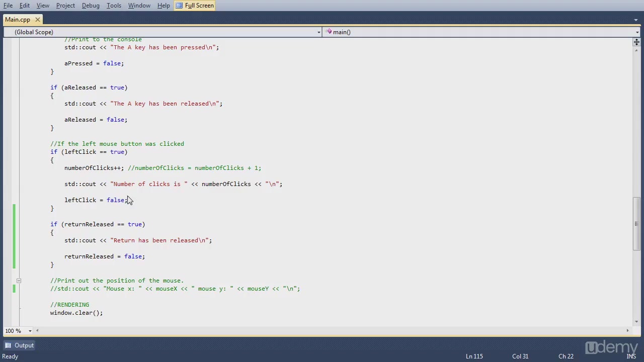
Task: Open the active files list arrow
Action: coord(636,20)
